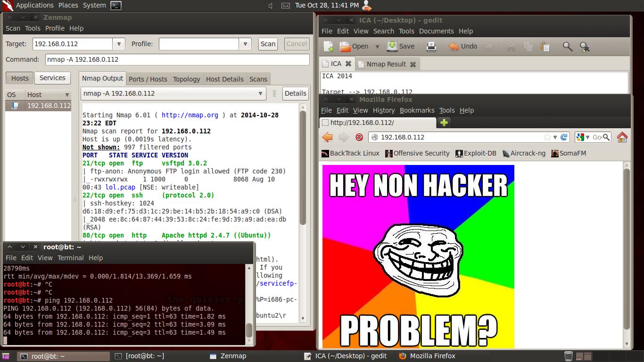Open a new Firefox tab with plus icon
The height and width of the screenshot is (362, 644).
[444, 123]
